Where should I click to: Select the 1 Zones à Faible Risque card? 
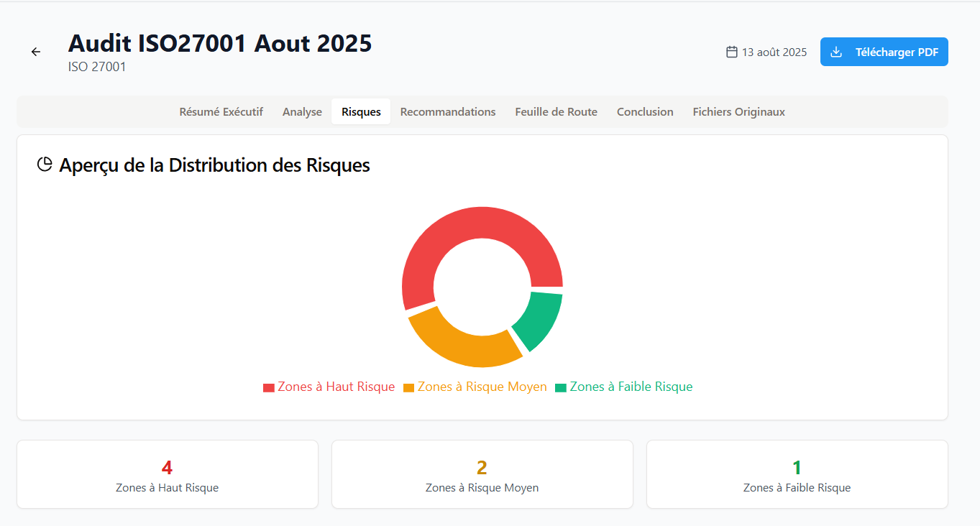coord(797,474)
